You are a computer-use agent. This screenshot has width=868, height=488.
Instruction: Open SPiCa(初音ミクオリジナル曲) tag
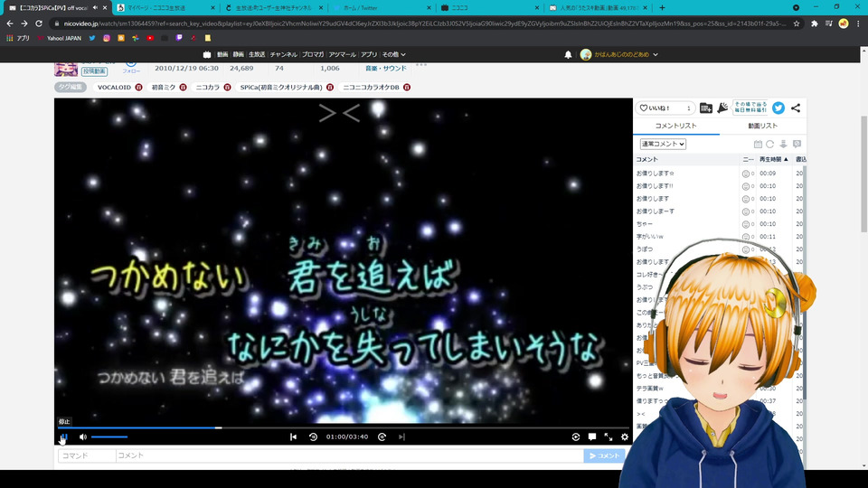280,88
